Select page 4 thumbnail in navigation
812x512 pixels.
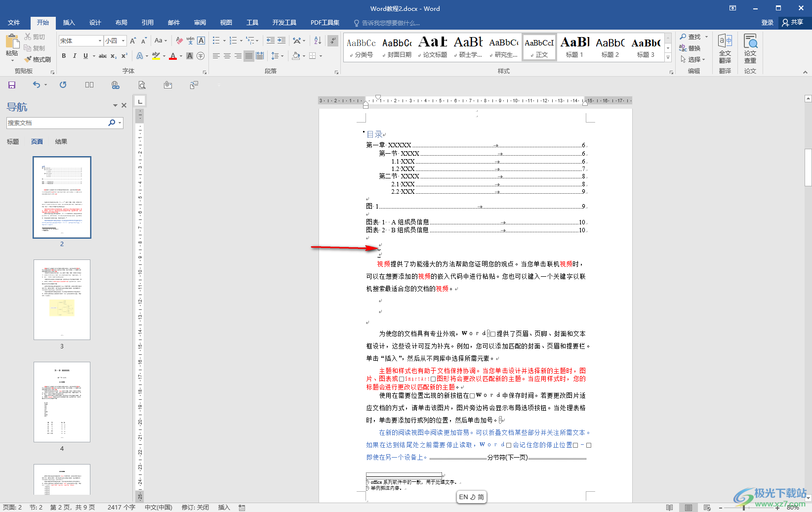point(62,402)
